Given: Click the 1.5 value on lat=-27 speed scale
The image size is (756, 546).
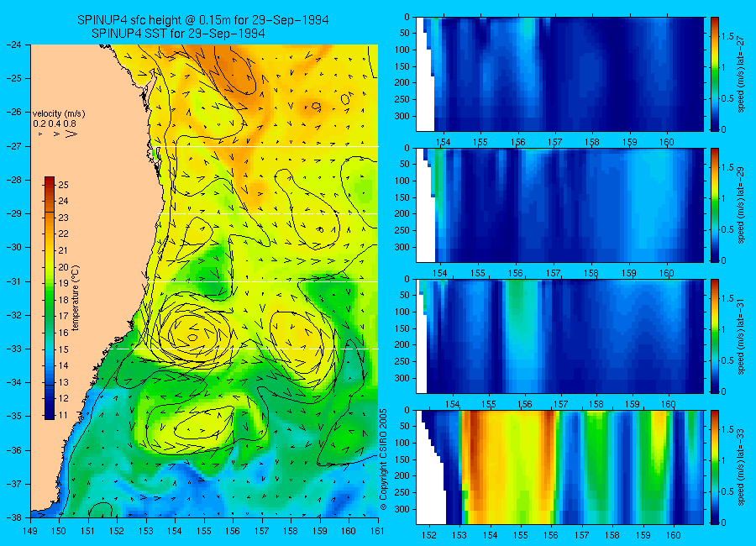Looking at the screenshot, I should (727, 36).
